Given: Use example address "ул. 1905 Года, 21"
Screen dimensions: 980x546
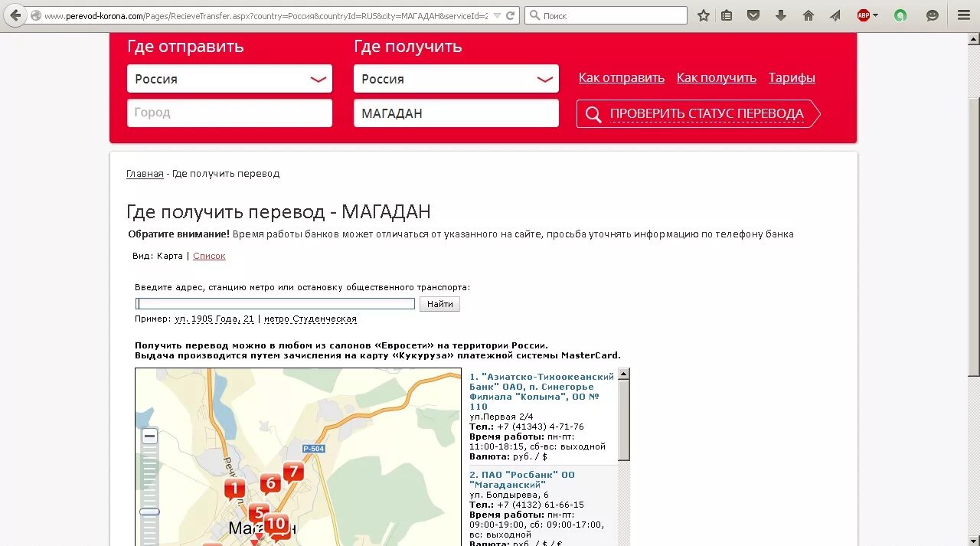Looking at the screenshot, I should coord(214,319).
